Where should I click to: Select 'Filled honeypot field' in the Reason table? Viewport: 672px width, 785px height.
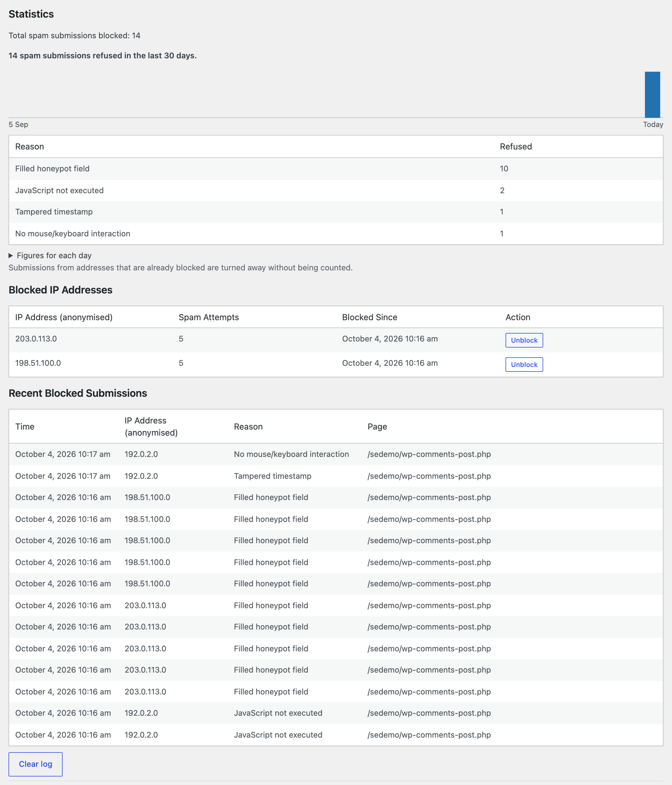point(52,169)
